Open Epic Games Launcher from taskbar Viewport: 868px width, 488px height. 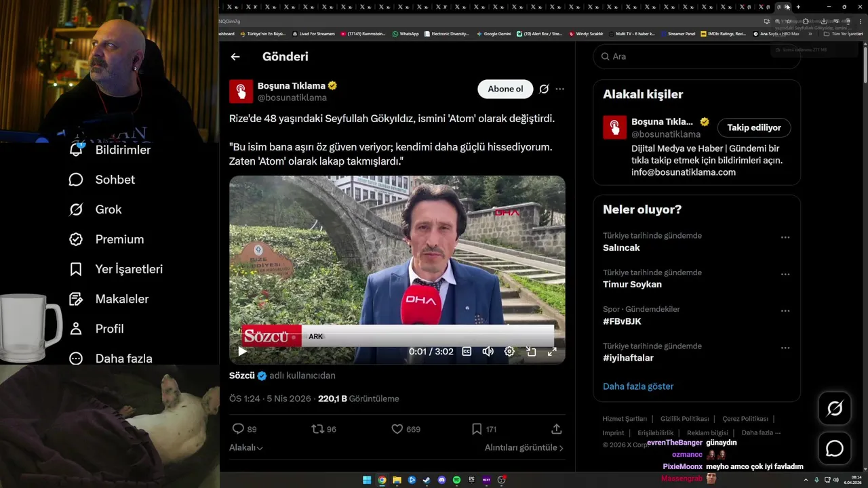(471, 480)
